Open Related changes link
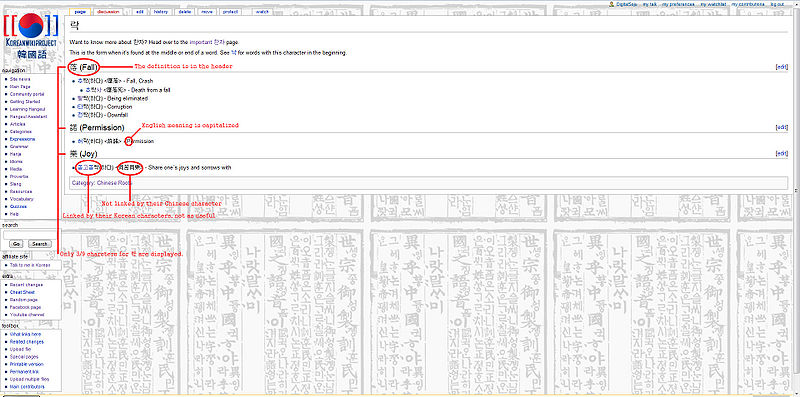The height and width of the screenshot is (397, 800). pos(27,342)
